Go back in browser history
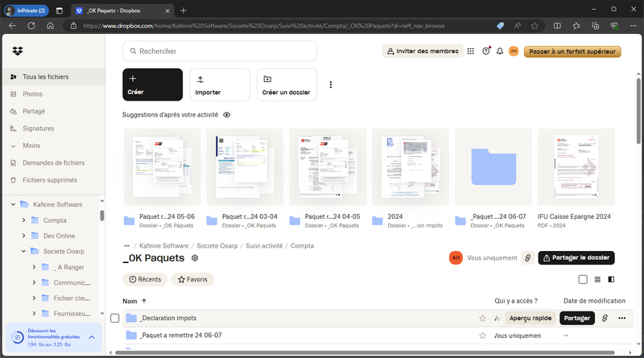 point(12,26)
